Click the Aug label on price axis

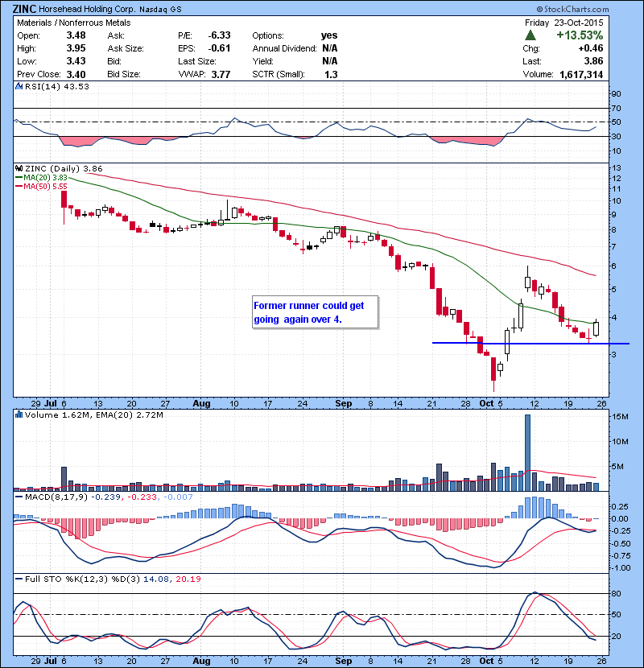[201, 403]
